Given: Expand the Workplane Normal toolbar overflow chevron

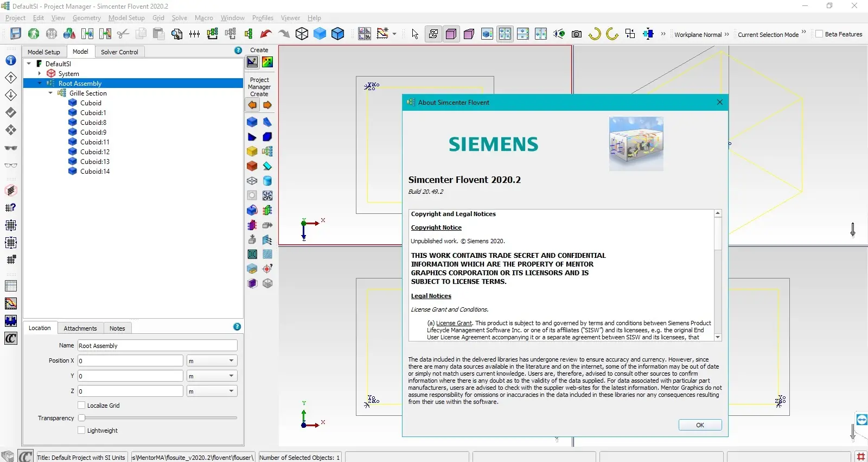Looking at the screenshot, I should pos(727,34).
